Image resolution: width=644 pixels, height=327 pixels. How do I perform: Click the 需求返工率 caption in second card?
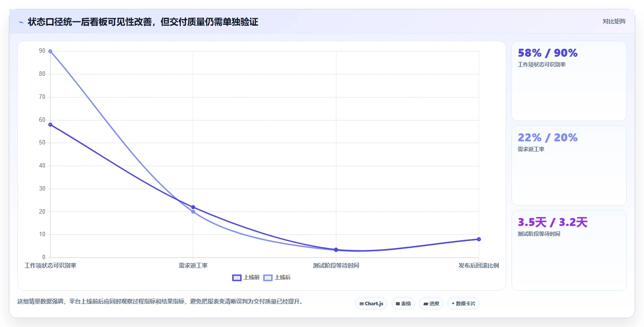tap(531, 149)
